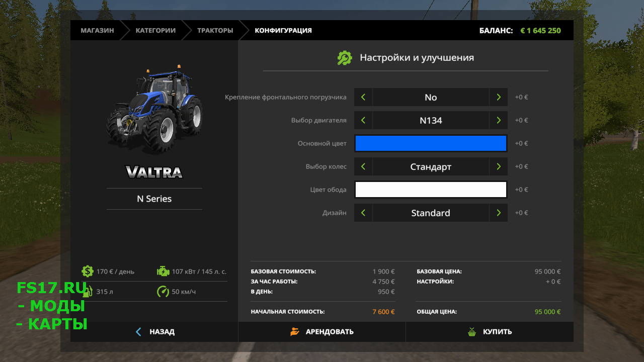Click the Выбор колес label
The width and height of the screenshot is (644, 362).
pos(326,166)
